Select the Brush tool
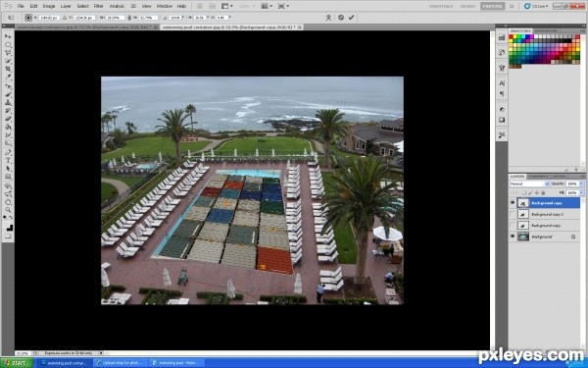 (x=8, y=94)
